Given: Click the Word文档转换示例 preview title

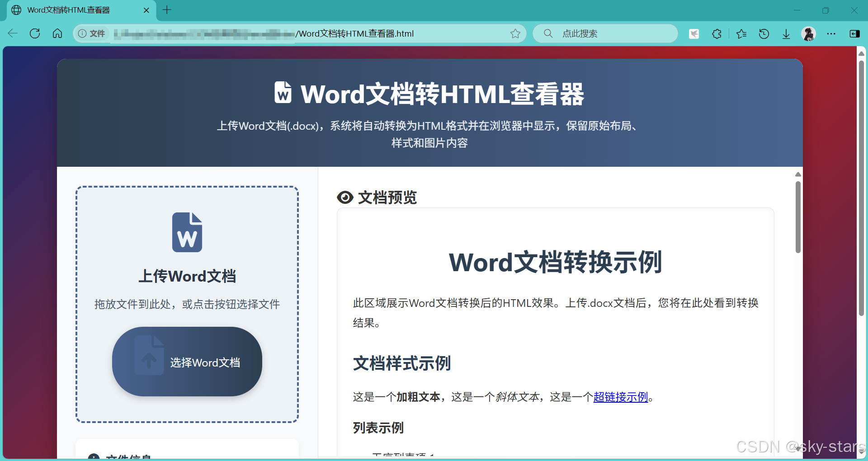Looking at the screenshot, I should (x=555, y=262).
